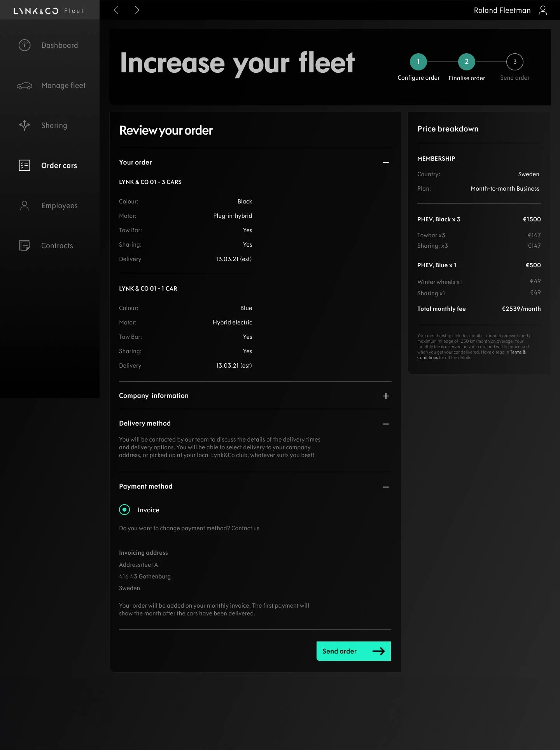
Task: Collapse the Payment method section
Action: tap(386, 487)
